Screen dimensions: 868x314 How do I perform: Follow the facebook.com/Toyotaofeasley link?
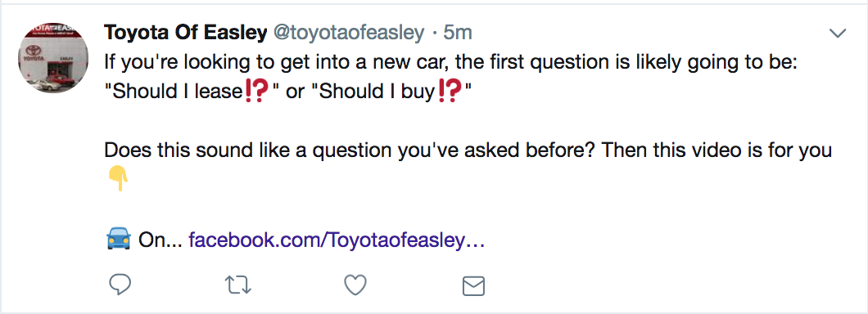click(337, 240)
